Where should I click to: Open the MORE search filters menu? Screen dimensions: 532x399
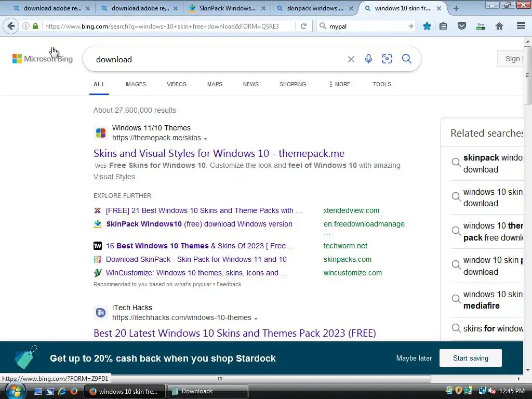pyautogui.click(x=340, y=84)
